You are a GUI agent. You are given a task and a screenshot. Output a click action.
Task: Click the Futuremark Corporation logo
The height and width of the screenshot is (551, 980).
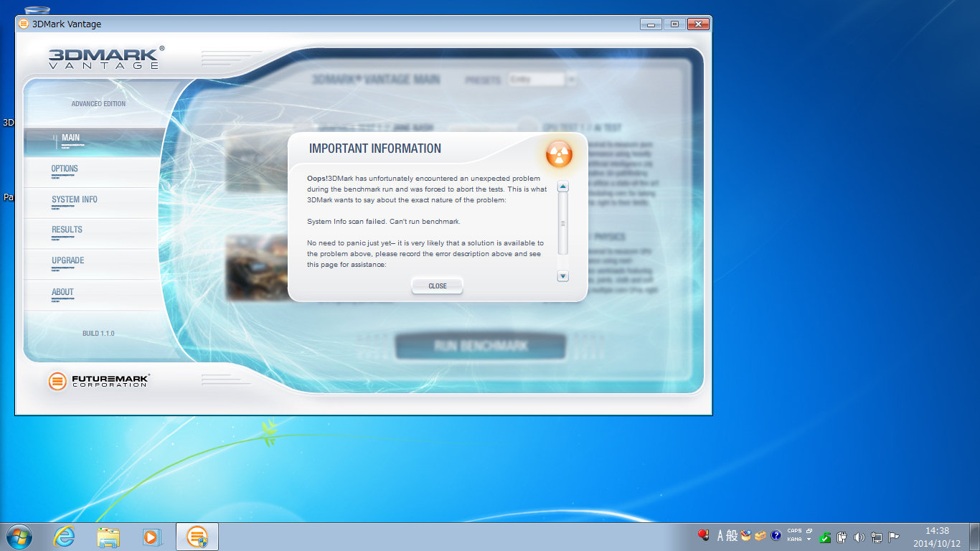point(98,381)
